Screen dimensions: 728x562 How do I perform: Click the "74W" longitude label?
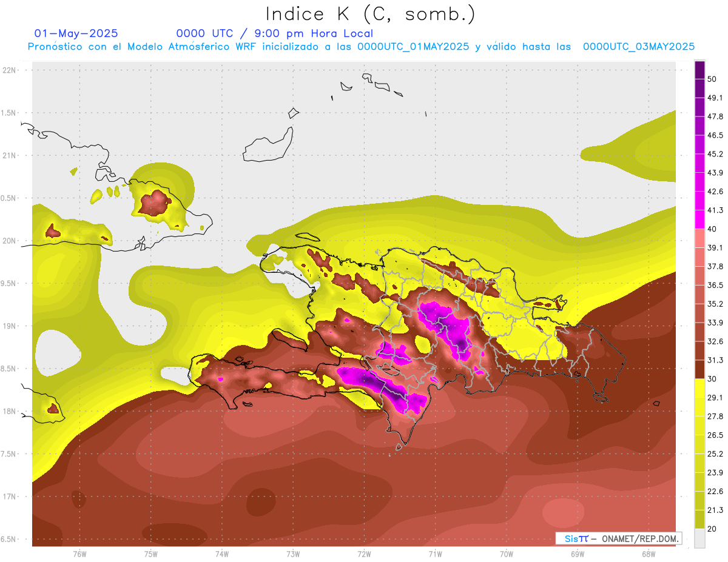(222, 554)
